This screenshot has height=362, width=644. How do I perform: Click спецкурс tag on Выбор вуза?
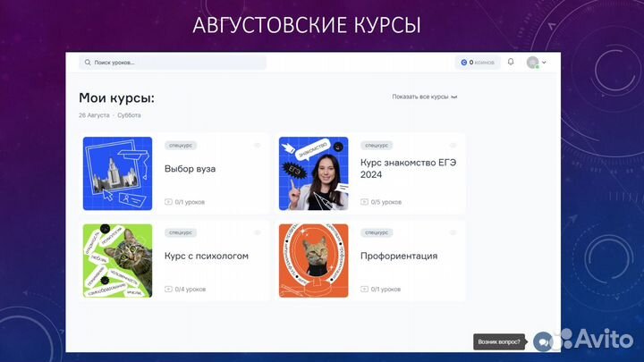point(181,146)
